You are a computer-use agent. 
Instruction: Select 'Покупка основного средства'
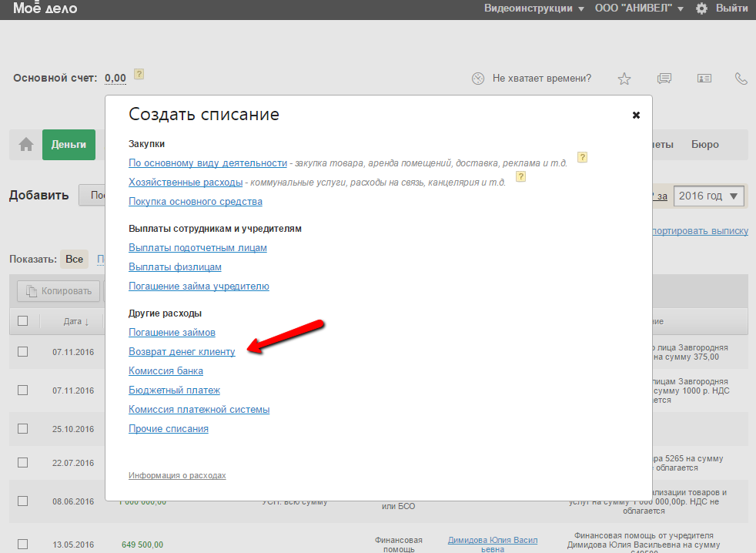point(196,202)
